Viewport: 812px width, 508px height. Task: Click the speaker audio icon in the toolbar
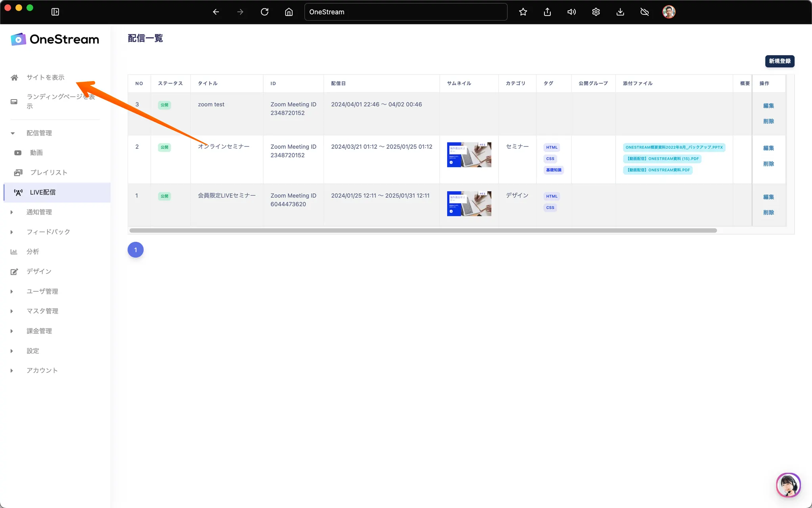(x=571, y=12)
